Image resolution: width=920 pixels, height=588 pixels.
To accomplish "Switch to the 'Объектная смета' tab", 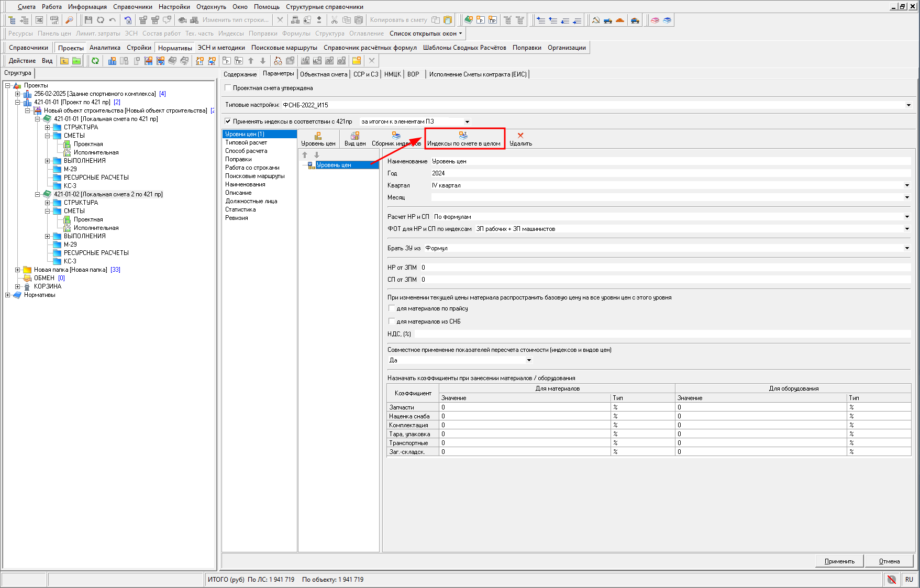I will point(323,74).
